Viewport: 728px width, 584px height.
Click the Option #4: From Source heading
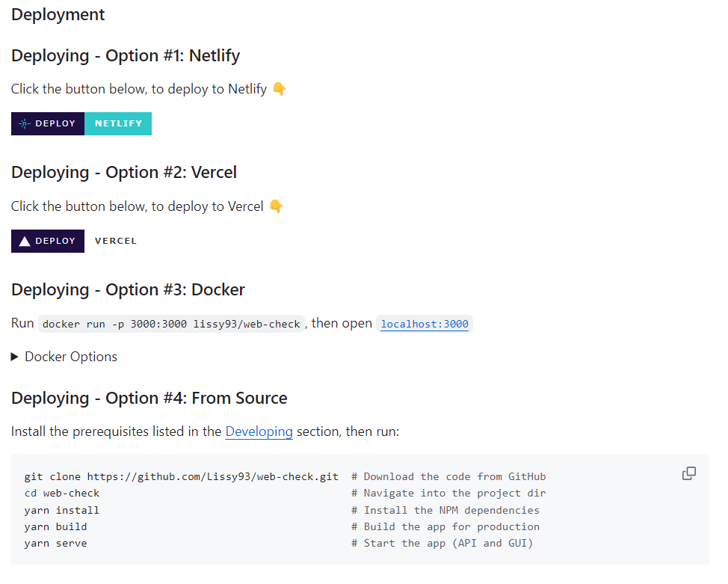(149, 398)
